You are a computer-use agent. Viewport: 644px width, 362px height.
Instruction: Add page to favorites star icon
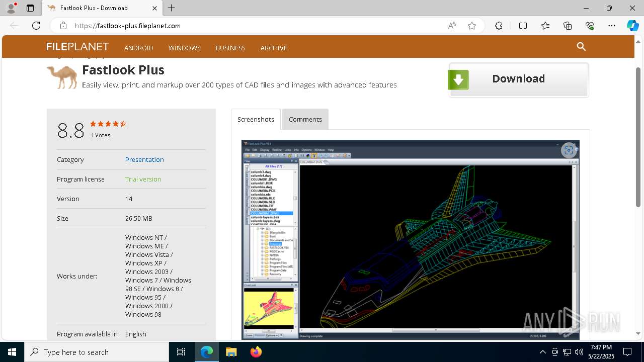tap(472, 26)
